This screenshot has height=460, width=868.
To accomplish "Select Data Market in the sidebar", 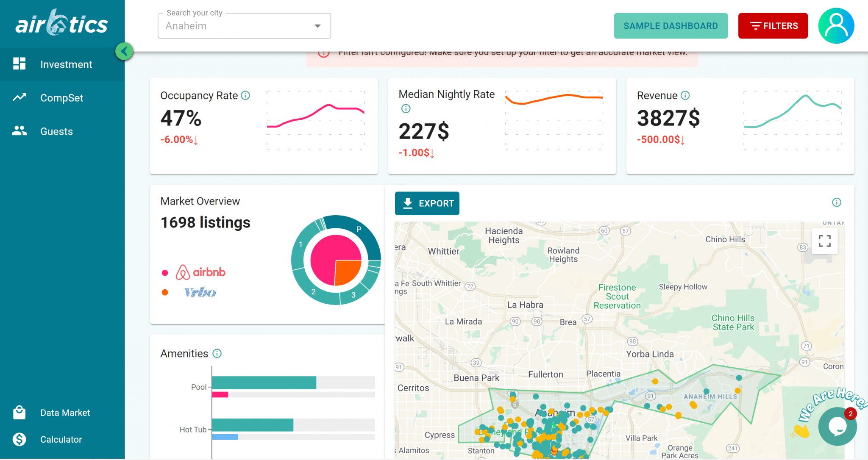I will pos(65,412).
